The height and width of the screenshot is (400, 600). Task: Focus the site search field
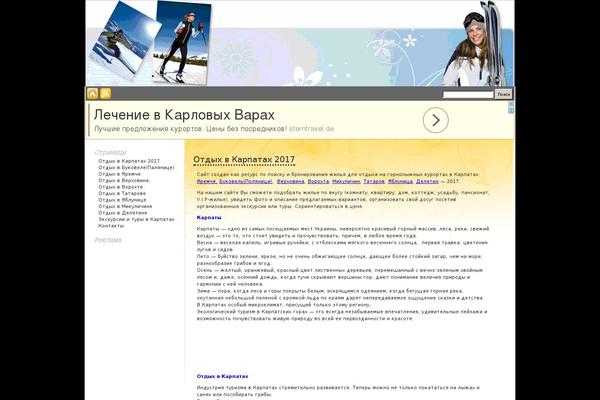coord(468,94)
